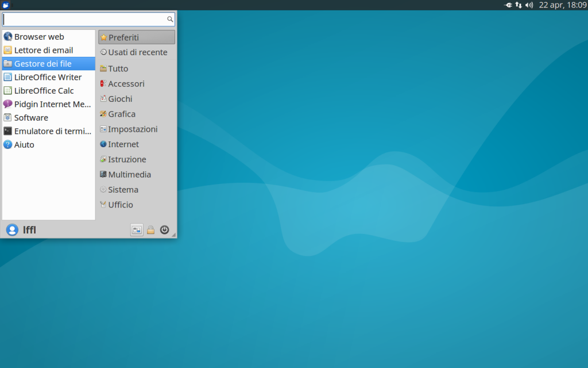Expand the Impostazioni category
The width and height of the screenshot is (588, 368).
point(132,129)
